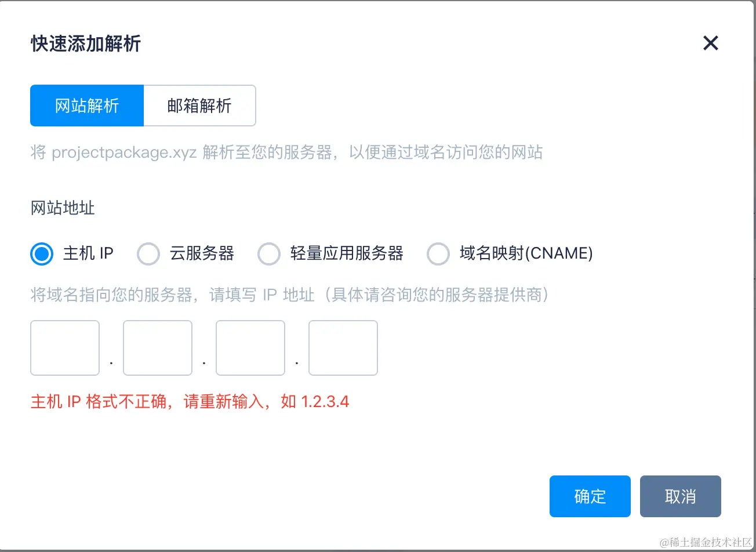756x552 pixels.
Task: Click the 取消 cancel button
Action: point(680,496)
